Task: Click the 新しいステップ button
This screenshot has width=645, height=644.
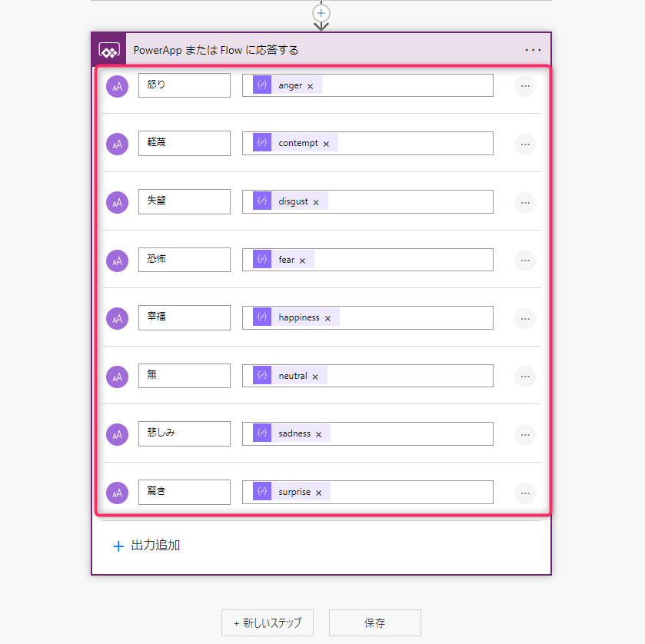Action: [x=267, y=622]
